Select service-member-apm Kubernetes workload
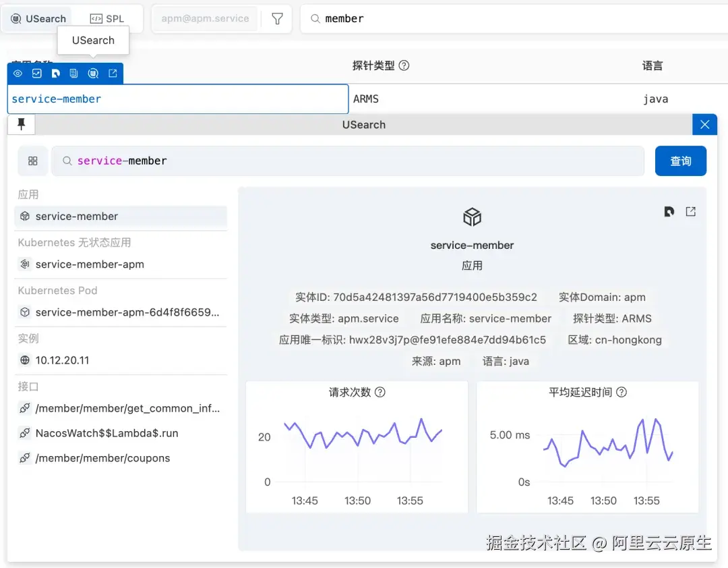728x568 pixels. click(x=121, y=264)
